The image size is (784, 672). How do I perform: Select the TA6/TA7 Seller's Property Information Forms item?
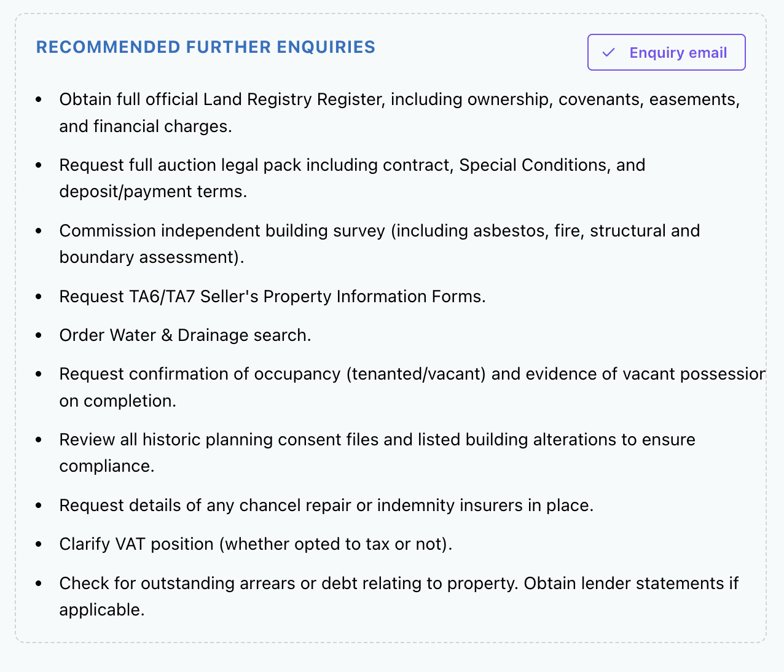pyautogui.click(x=272, y=296)
